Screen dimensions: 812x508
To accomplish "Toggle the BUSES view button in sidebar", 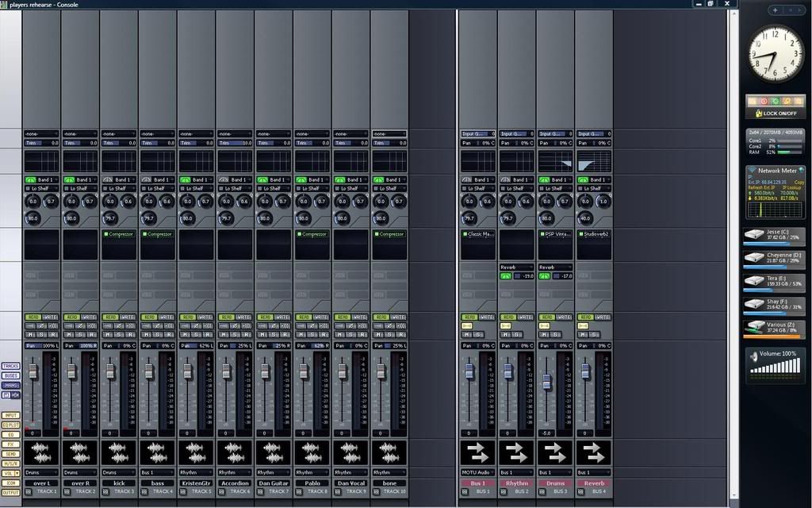I will 11,375.
